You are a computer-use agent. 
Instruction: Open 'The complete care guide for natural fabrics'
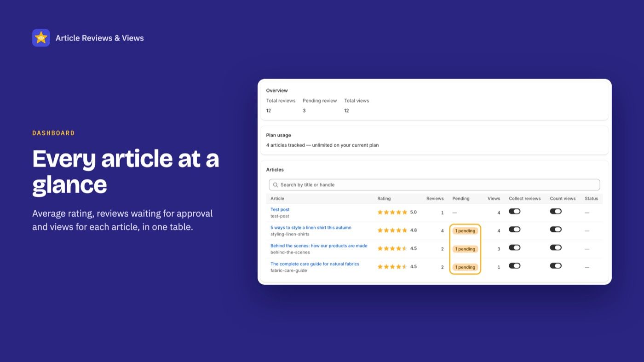(x=315, y=264)
